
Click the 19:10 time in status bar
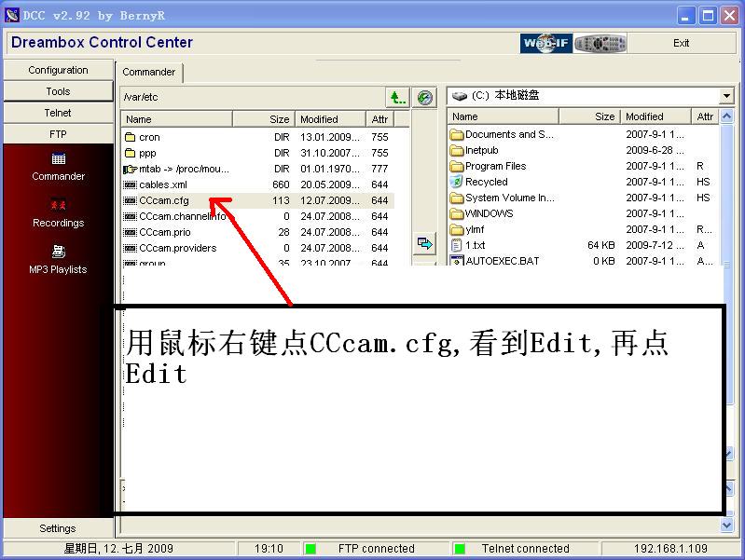click(269, 549)
